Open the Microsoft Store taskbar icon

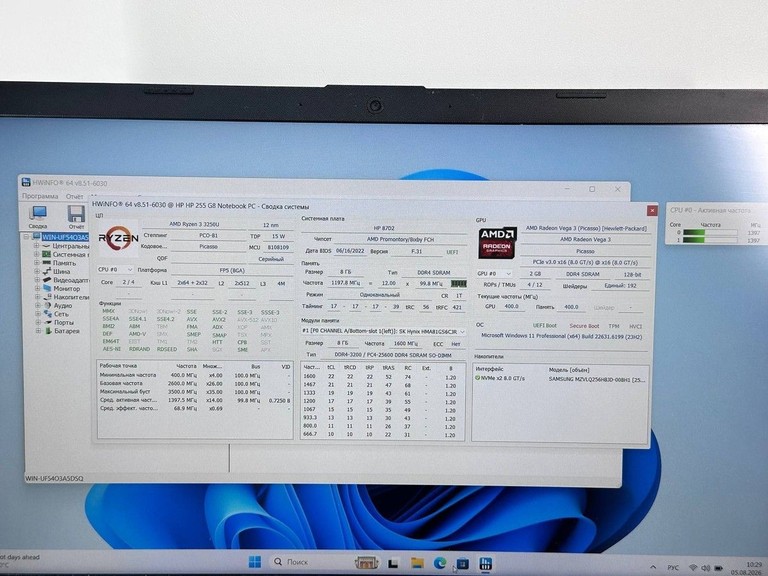462,563
